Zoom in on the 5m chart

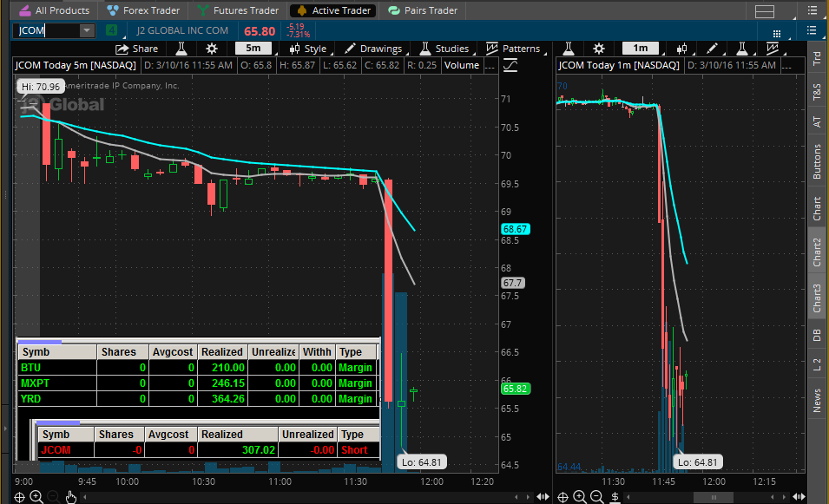36,497
